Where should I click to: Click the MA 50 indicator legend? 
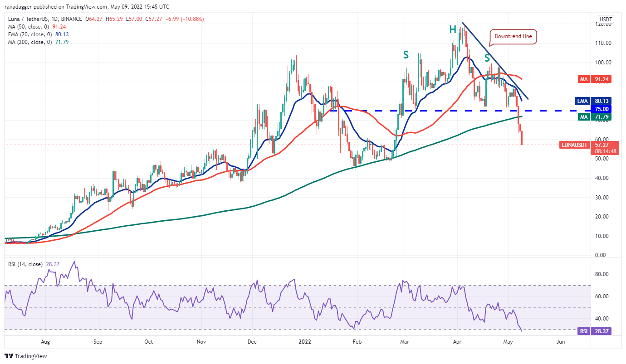pyautogui.click(x=35, y=27)
